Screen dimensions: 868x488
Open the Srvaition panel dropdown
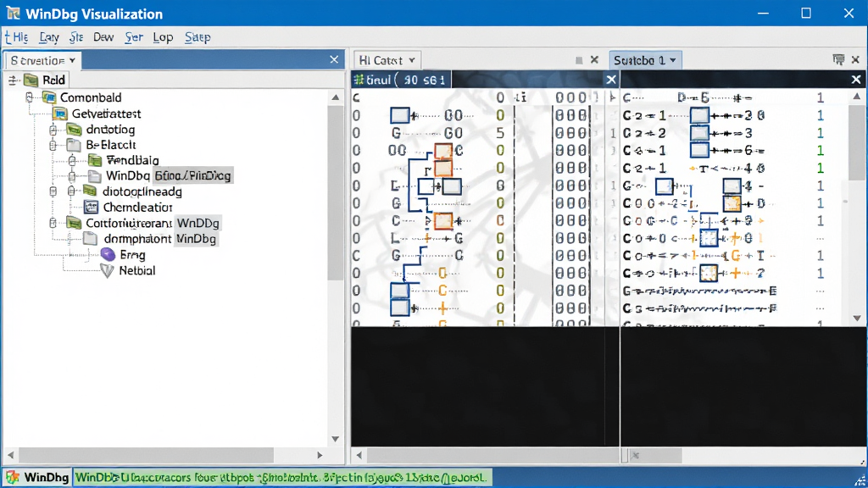point(73,60)
